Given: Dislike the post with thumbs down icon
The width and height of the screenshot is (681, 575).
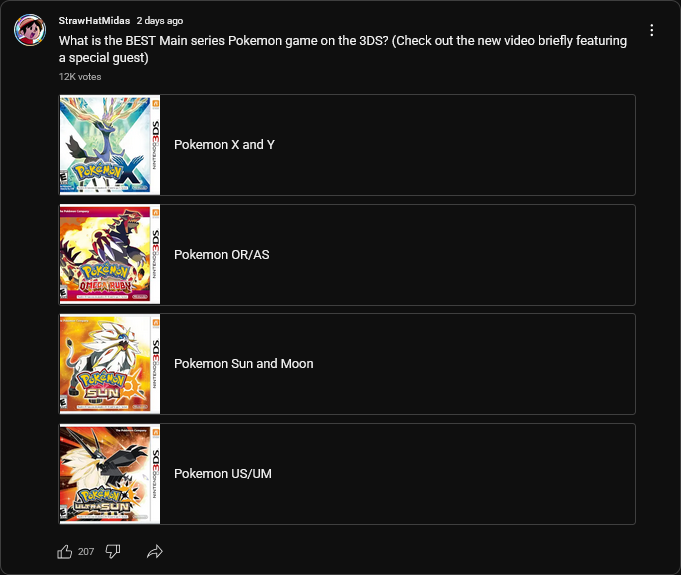Looking at the screenshot, I should click(x=113, y=552).
